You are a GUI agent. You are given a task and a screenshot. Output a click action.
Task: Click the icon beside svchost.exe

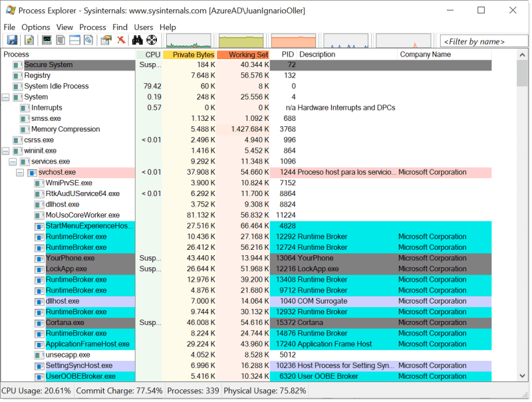tap(32, 173)
